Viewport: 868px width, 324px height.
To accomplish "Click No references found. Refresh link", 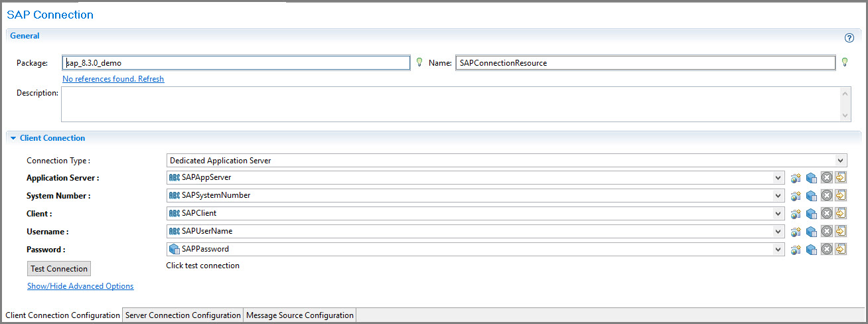I will 113,79.
